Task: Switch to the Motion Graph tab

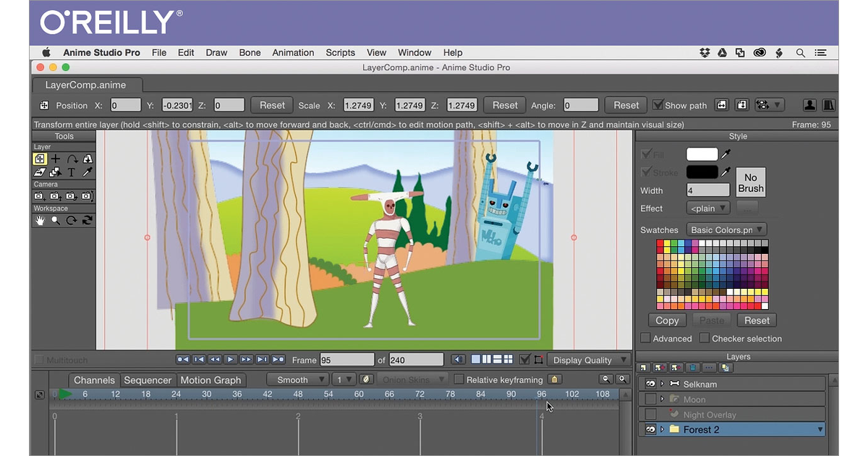Action: (210, 380)
